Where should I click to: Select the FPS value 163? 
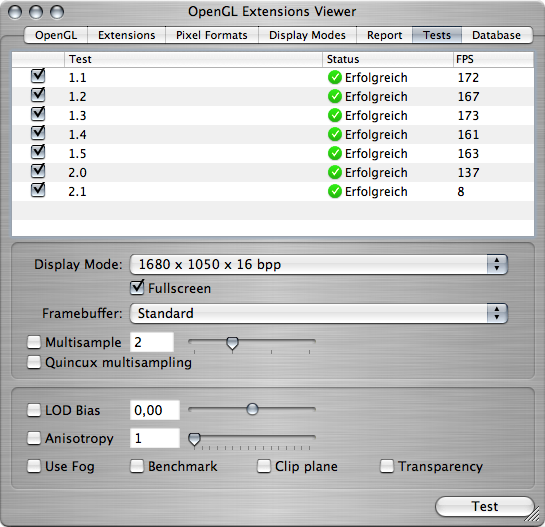point(468,153)
